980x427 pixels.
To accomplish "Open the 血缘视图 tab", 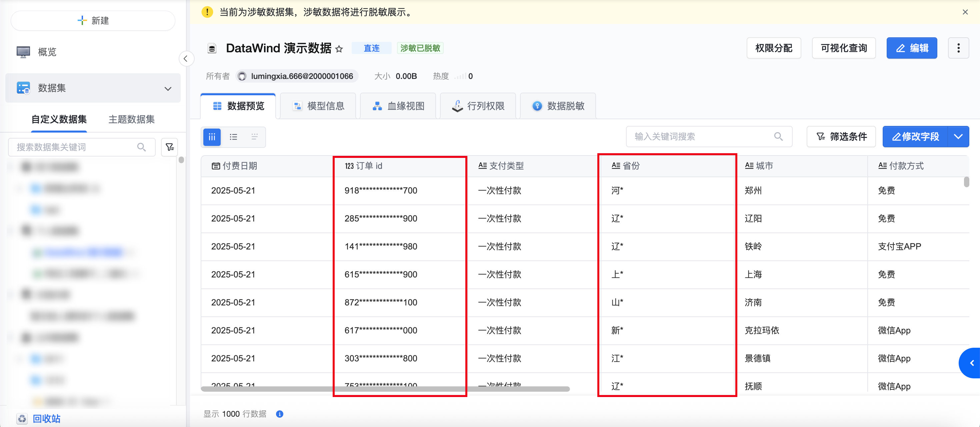I will (x=398, y=106).
